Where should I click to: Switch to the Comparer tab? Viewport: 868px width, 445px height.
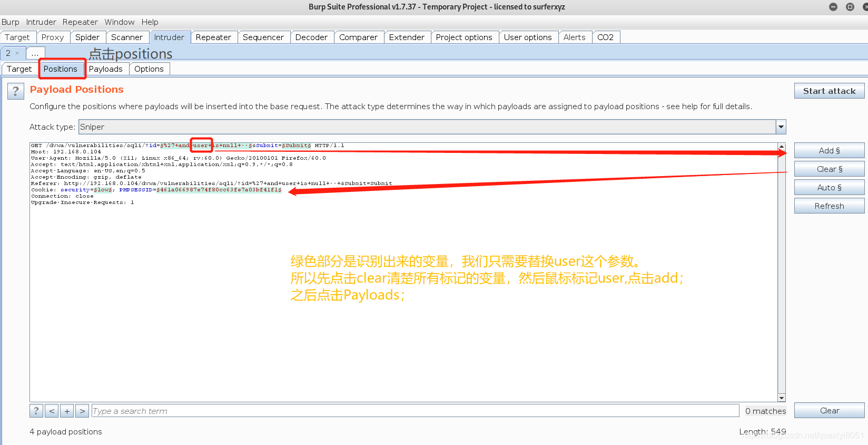[x=358, y=37]
